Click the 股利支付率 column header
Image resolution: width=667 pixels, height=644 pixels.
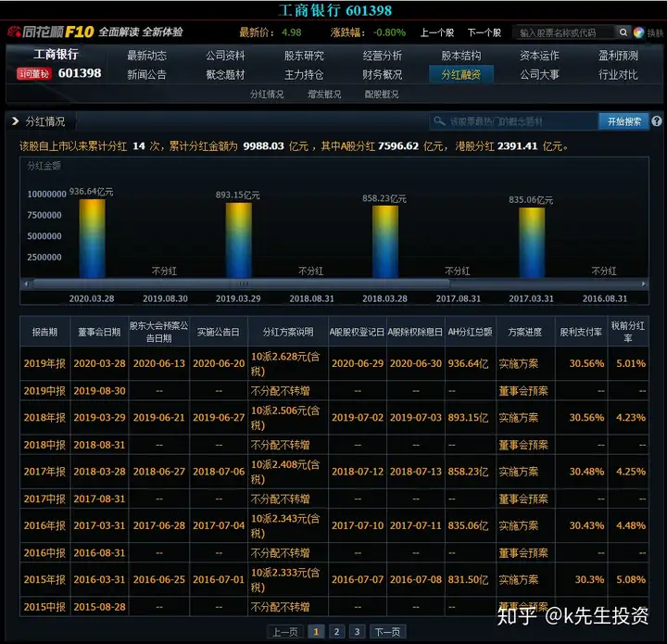(x=581, y=332)
